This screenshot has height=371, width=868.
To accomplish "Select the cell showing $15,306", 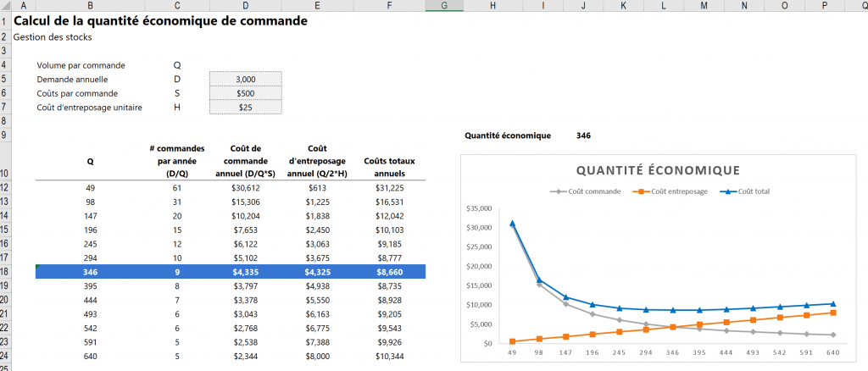I will [245, 202].
